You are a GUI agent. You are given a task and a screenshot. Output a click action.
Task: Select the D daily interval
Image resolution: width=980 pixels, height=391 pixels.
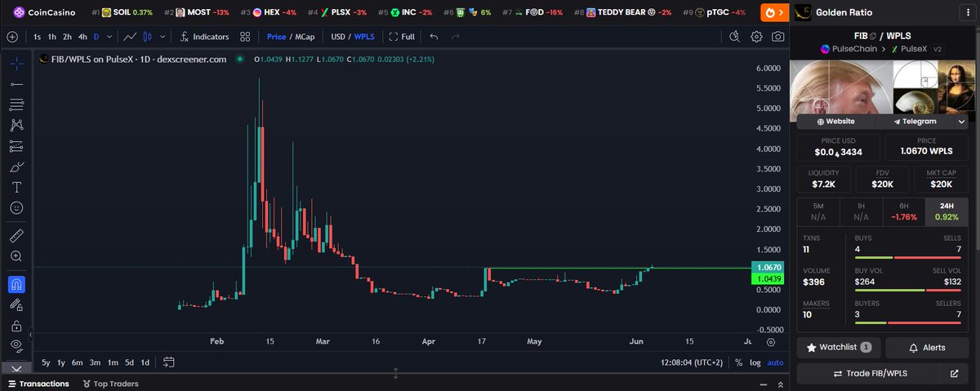click(96, 37)
